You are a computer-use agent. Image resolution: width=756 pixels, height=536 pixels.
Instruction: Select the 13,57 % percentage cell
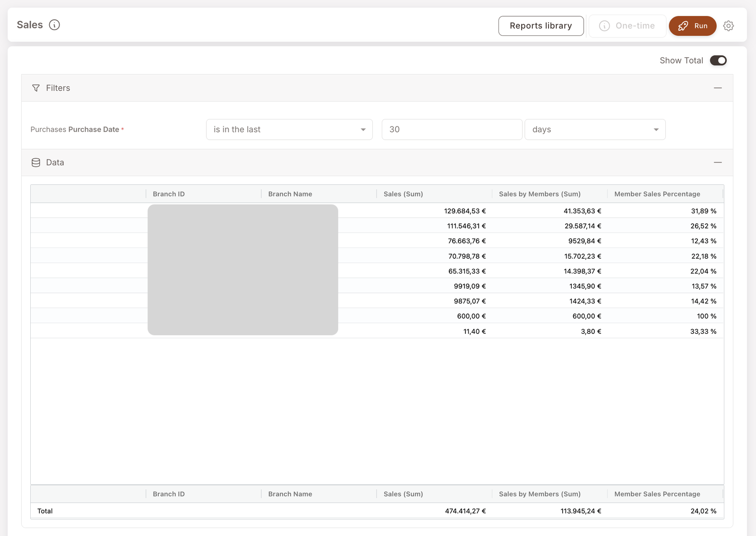[665, 286]
